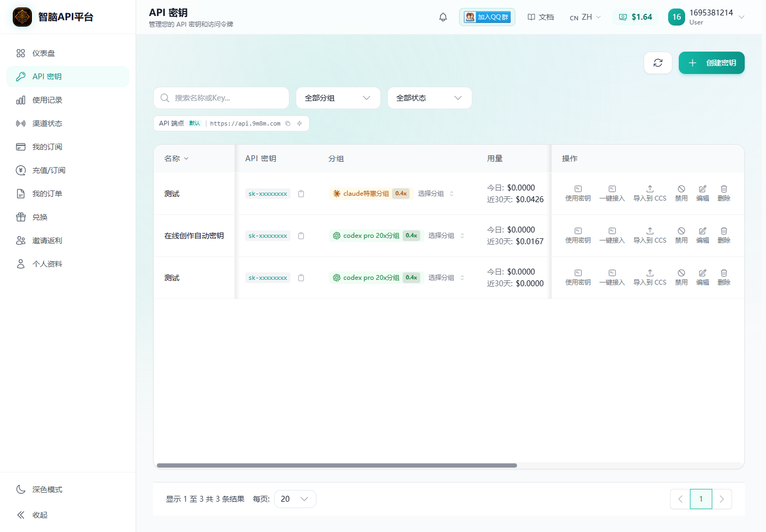The height and width of the screenshot is (532, 766).
Task: Click the https://api.9m8m.com endpoint text
Action: pyautogui.click(x=245, y=123)
